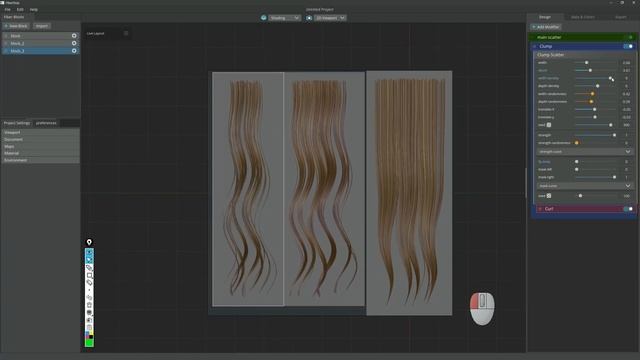Viewport: 640px width, 360px height.
Task: Select the Main Scatter header
Action: pyautogui.click(x=582, y=37)
